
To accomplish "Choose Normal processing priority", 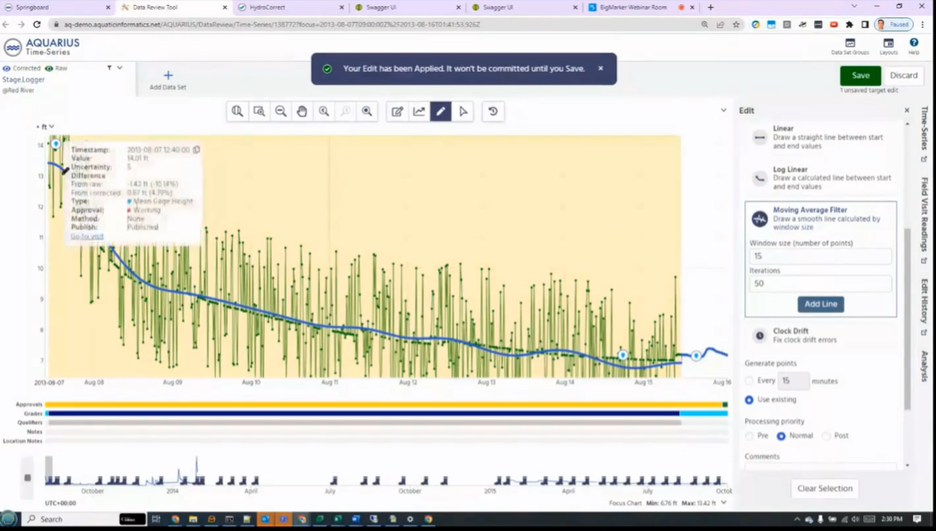I will pos(781,436).
